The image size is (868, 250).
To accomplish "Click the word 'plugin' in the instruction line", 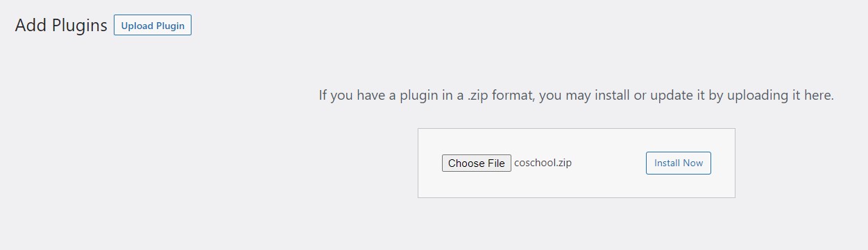I will [x=418, y=96].
